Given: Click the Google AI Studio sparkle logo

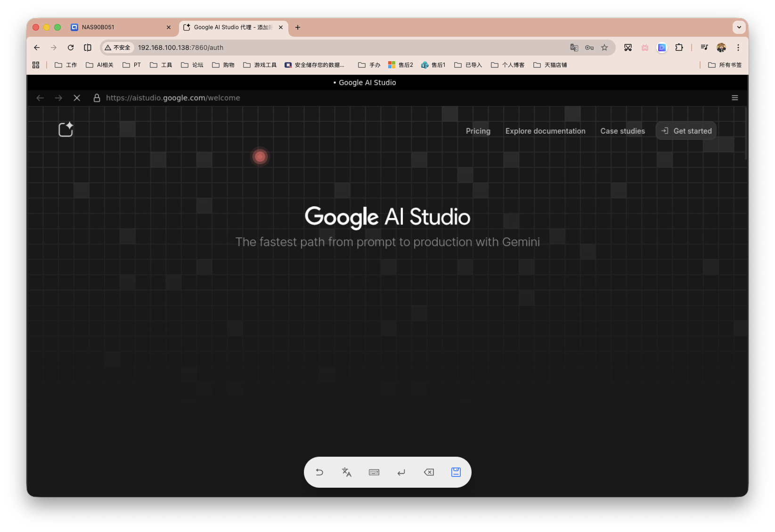Looking at the screenshot, I should point(66,129).
